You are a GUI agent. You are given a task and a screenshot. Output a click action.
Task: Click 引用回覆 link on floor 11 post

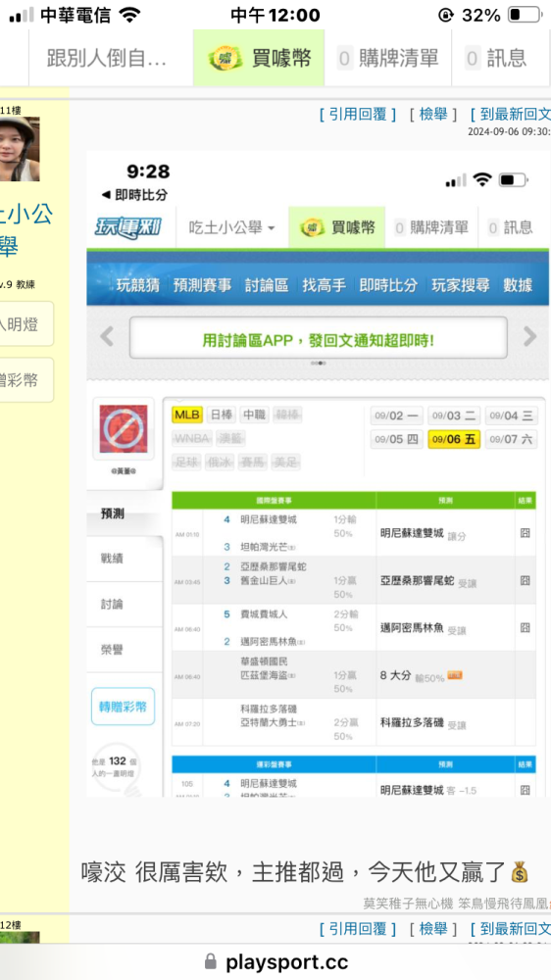point(358,115)
